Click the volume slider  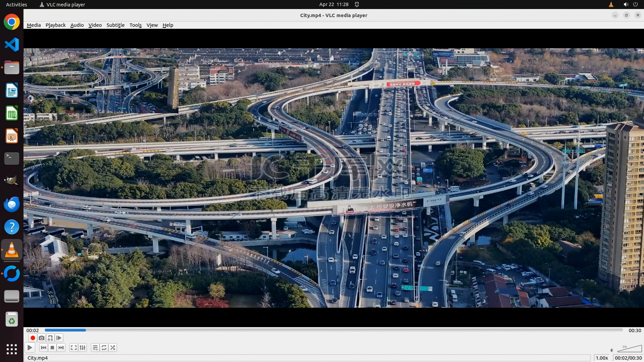[630, 349]
